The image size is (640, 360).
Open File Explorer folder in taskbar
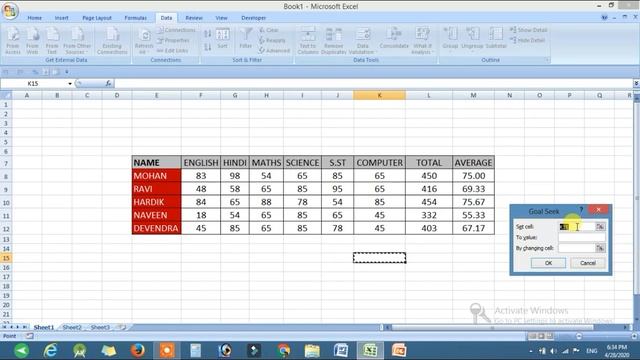(x=312, y=350)
